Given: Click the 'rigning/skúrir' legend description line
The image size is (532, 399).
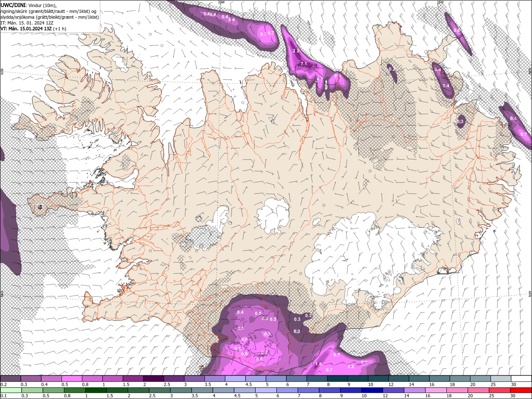Looking at the screenshot, I should [49, 11].
